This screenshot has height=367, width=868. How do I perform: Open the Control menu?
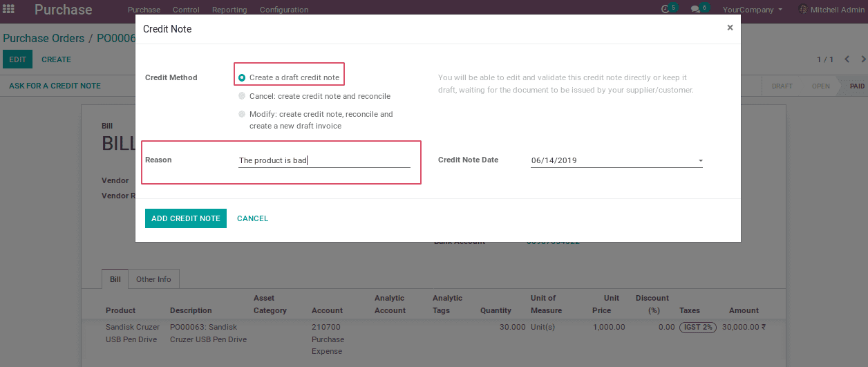[x=186, y=10]
